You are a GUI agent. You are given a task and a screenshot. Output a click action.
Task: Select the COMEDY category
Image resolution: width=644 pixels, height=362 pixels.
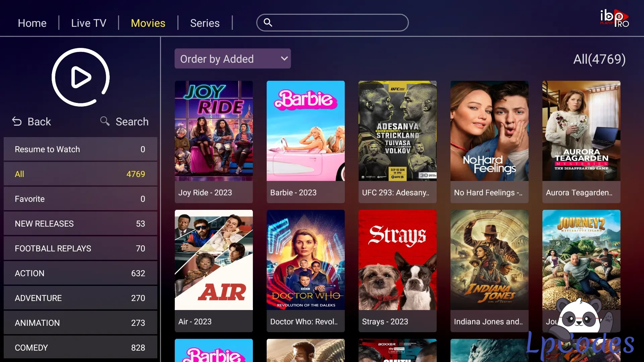pyautogui.click(x=80, y=348)
